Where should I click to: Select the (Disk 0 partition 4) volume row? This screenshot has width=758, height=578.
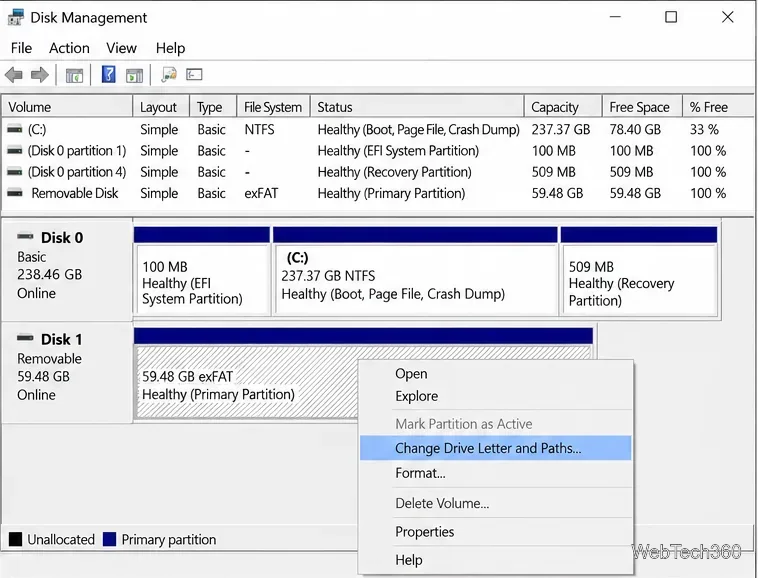pyautogui.click(x=377, y=172)
